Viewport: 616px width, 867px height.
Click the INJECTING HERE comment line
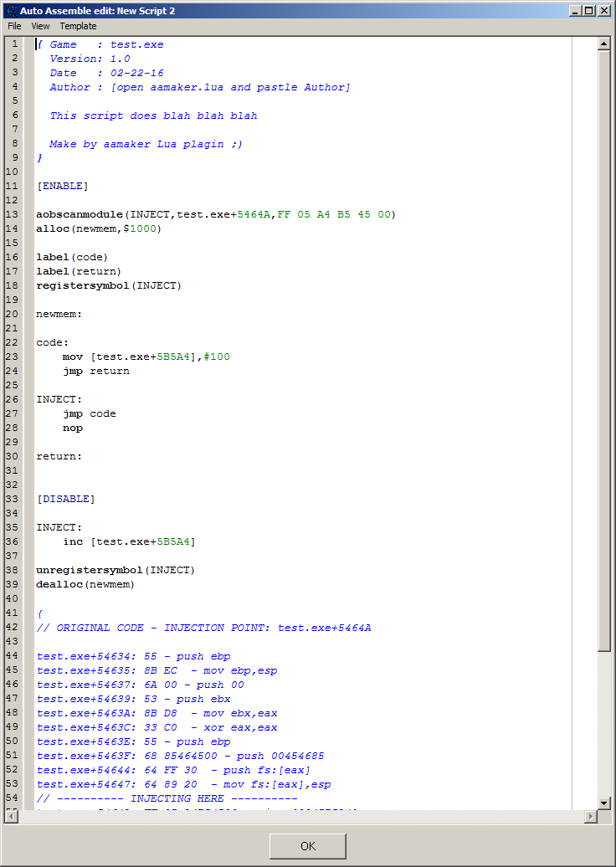coord(167,798)
